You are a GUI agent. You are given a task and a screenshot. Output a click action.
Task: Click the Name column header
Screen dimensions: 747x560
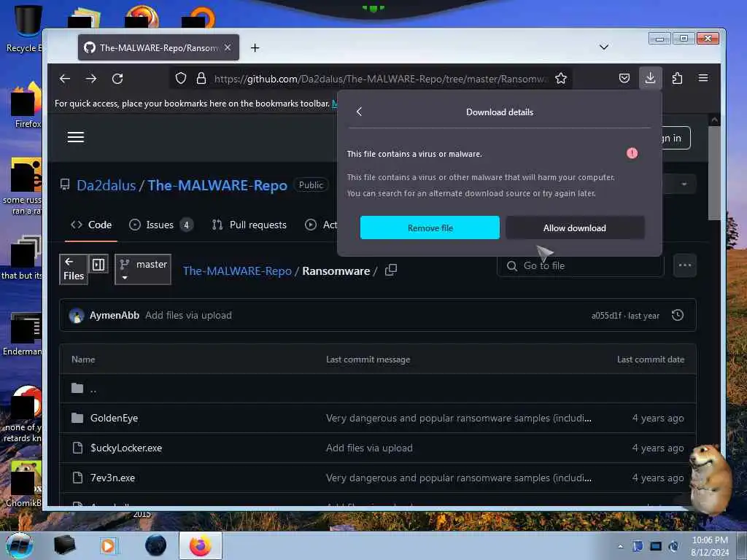tap(83, 359)
